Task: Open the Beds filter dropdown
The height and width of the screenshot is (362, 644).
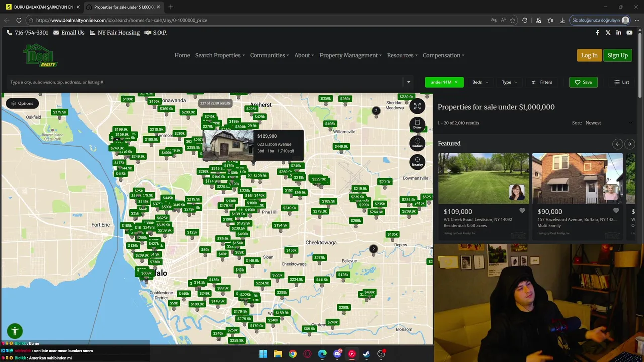Action: coord(480,82)
